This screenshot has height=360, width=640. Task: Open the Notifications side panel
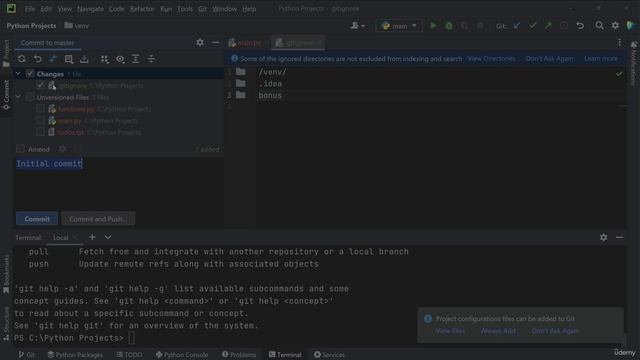click(x=634, y=63)
